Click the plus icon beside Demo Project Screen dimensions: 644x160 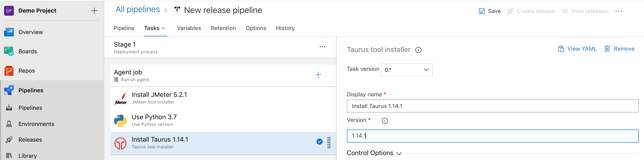tap(94, 11)
